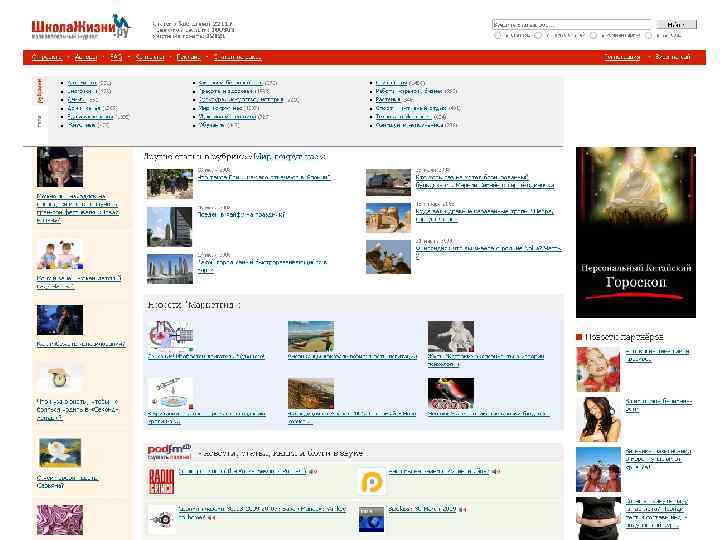Click the podfm.ru logo
This screenshot has width=720, height=540.
(169, 452)
